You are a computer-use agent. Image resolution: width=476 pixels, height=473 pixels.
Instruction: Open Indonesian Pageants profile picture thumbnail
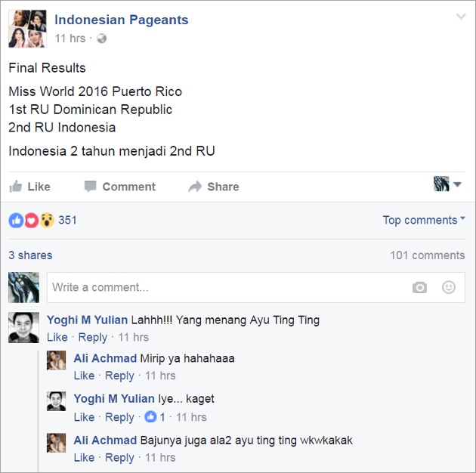(x=27, y=29)
